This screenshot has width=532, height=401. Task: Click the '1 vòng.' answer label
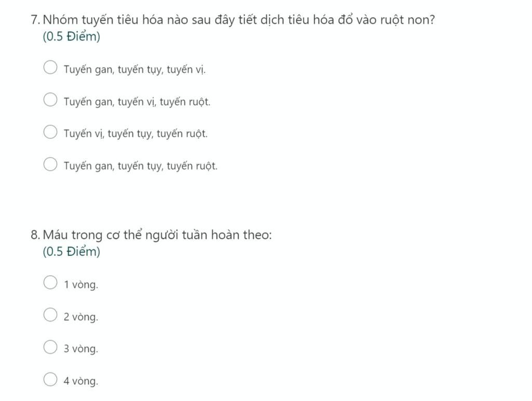(81, 284)
